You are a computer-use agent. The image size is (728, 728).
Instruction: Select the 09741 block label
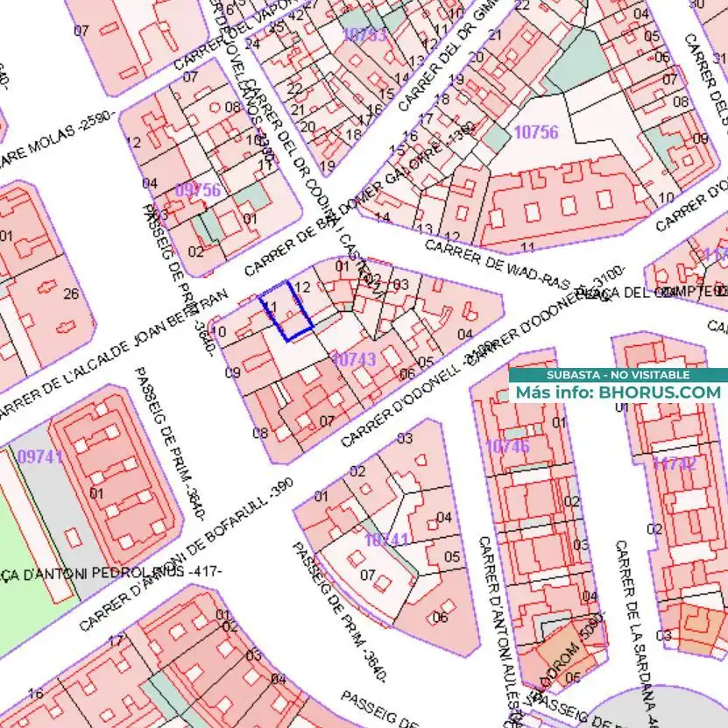(x=40, y=456)
